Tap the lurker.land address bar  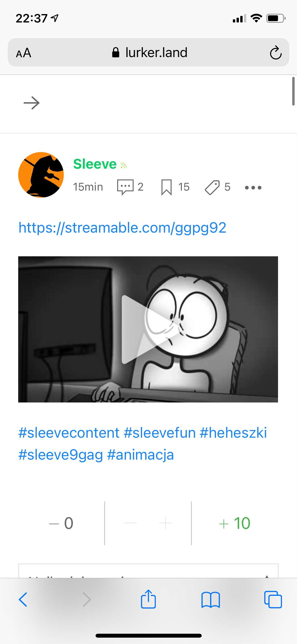150,52
